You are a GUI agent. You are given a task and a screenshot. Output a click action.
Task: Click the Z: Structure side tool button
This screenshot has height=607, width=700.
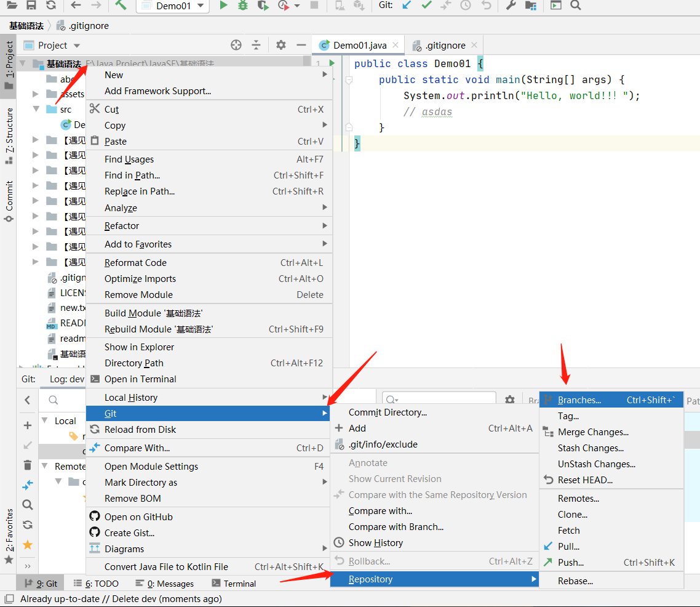(x=9, y=136)
